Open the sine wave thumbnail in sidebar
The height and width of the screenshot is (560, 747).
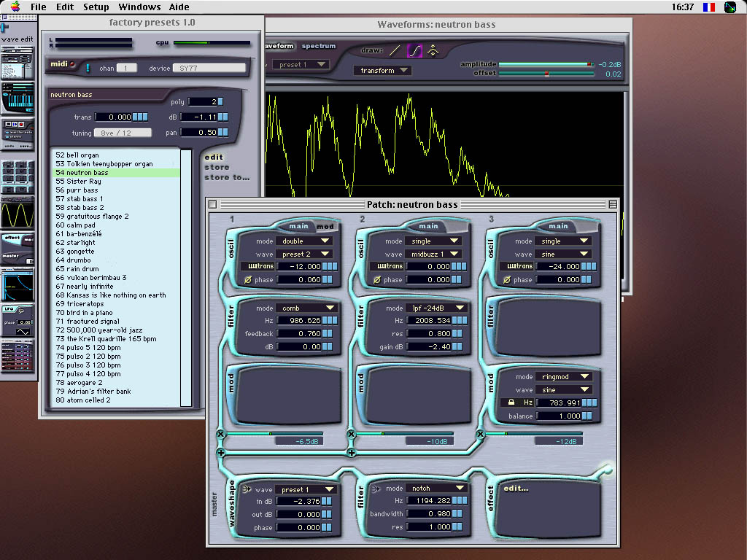coord(17,214)
